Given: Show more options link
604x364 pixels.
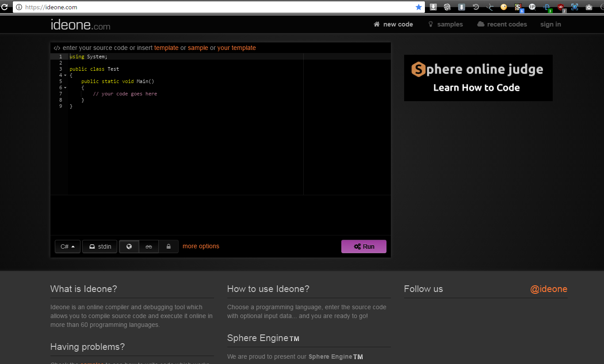Looking at the screenshot, I should coord(201,246).
